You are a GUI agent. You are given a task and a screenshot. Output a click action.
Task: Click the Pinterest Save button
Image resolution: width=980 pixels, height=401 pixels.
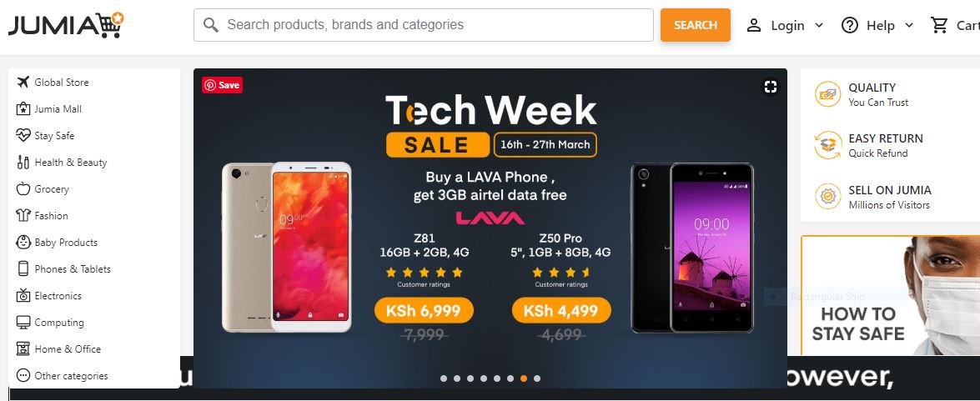coord(222,85)
